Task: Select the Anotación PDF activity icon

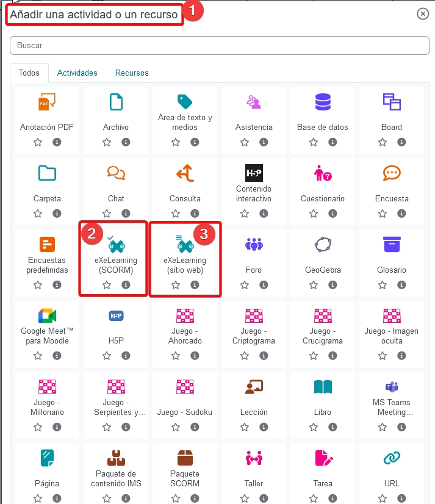Action: [47, 103]
